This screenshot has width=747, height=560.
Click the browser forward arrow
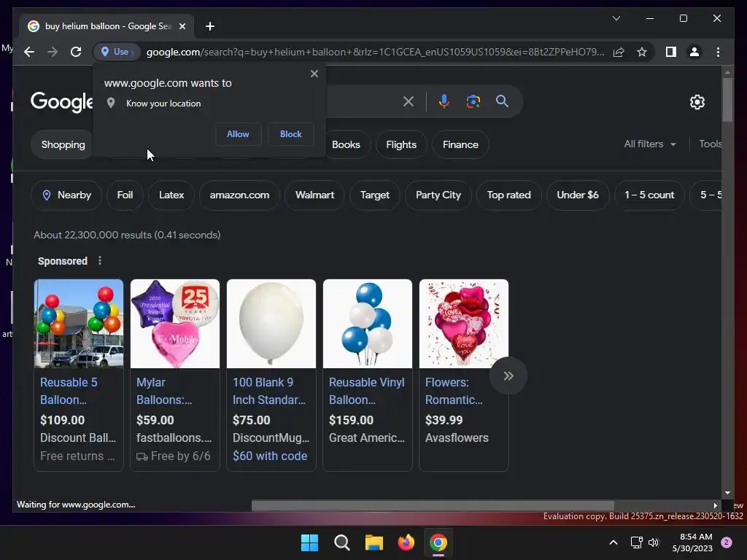click(53, 52)
